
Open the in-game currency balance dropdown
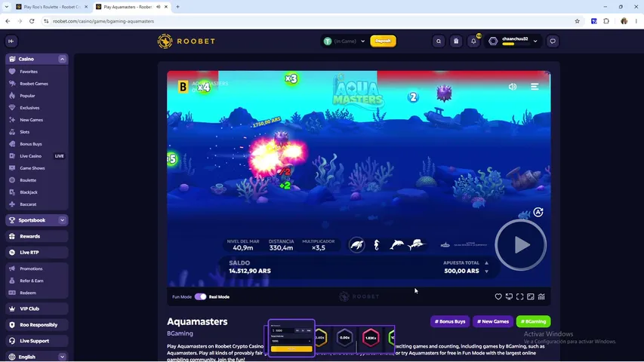[344, 41]
